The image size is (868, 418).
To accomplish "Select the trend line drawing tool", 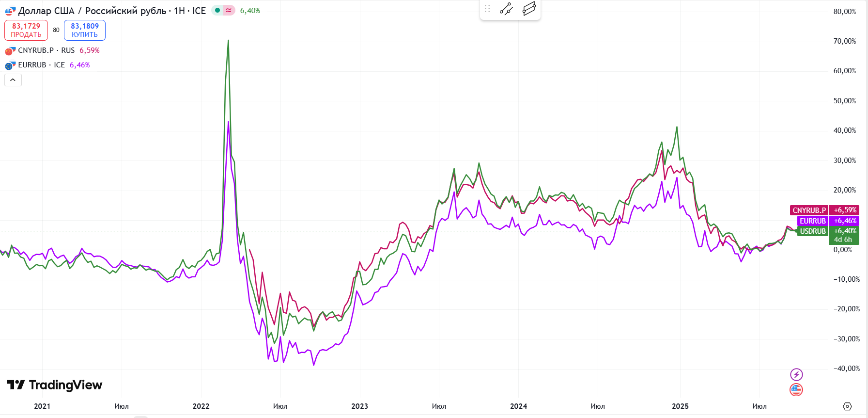I will [506, 9].
